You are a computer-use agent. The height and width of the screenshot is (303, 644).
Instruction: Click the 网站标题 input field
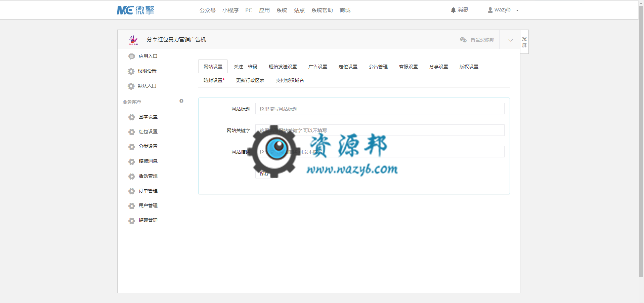(380, 109)
